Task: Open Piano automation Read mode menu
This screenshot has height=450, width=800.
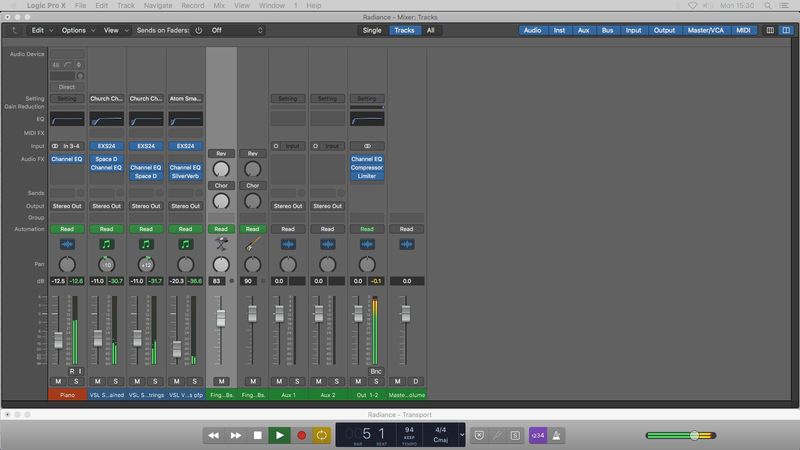Action: pyautogui.click(x=67, y=229)
